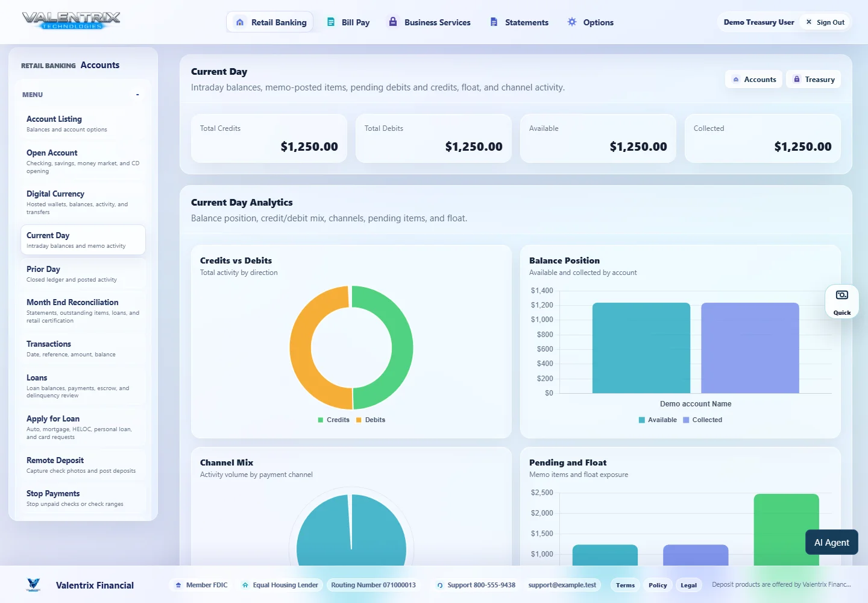Open the Options menu

coord(590,22)
